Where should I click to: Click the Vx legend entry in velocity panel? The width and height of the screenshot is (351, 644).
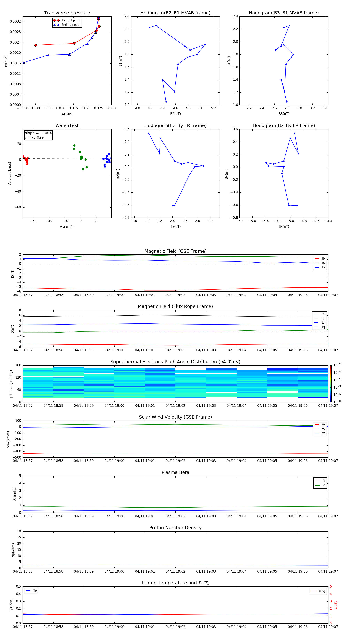click(320, 424)
